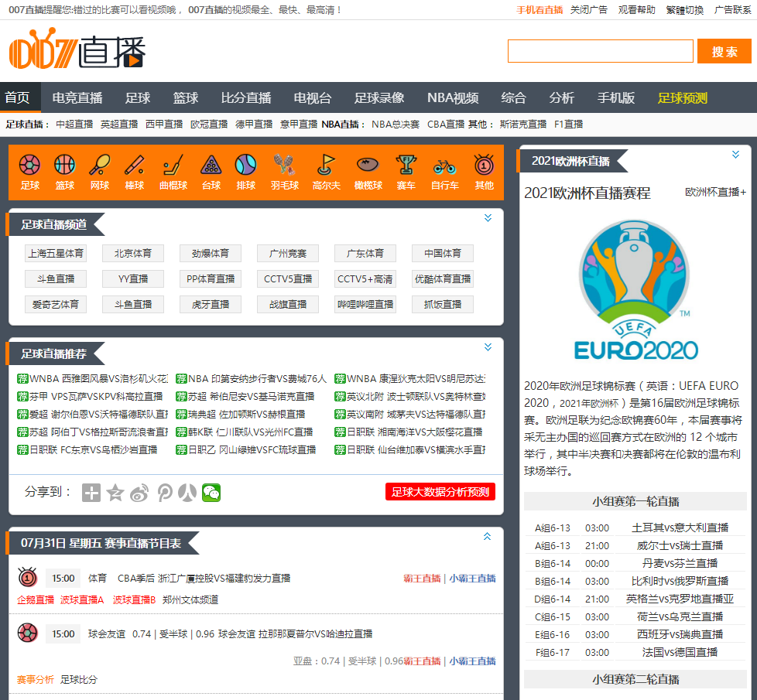Viewport: 757px width, 700px height.
Task: Open the 赛车 F1 trophy icon
Action: point(406,165)
